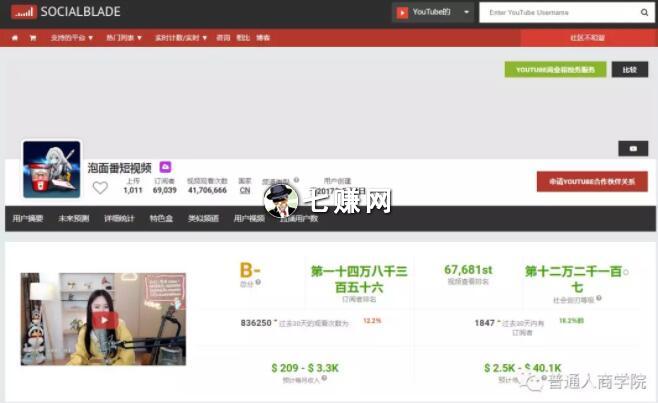The width and height of the screenshot is (658, 403).
Task: Open menu item between 咨询 and 博客
Action: pyautogui.click(x=243, y=38)
